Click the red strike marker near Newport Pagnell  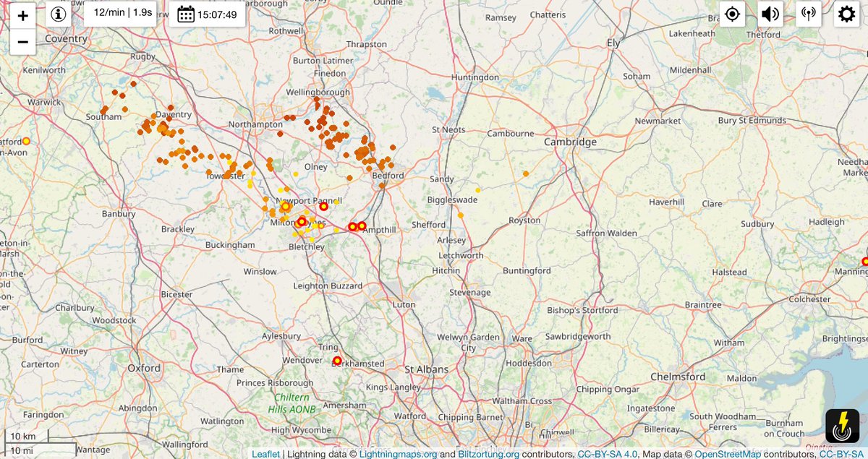[x=323, y=206]
